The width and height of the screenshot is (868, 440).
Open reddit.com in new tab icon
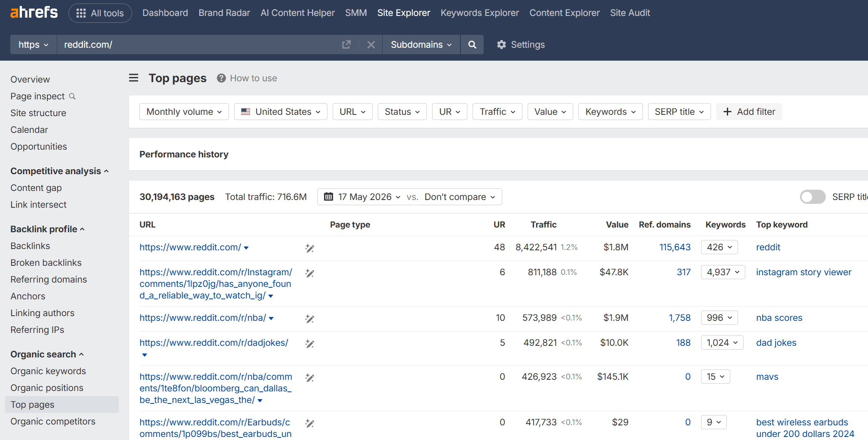pyautogui.click(x=346, y=45)
